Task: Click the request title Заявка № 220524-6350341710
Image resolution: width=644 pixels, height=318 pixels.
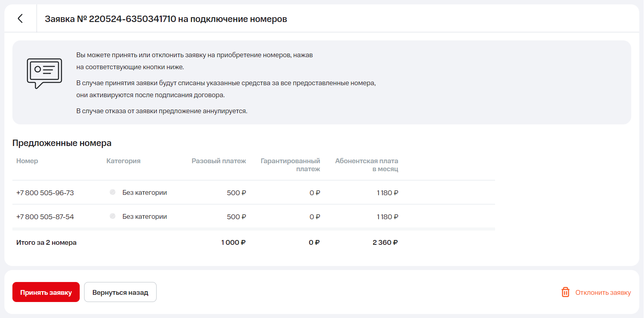Action: [166, 19]
